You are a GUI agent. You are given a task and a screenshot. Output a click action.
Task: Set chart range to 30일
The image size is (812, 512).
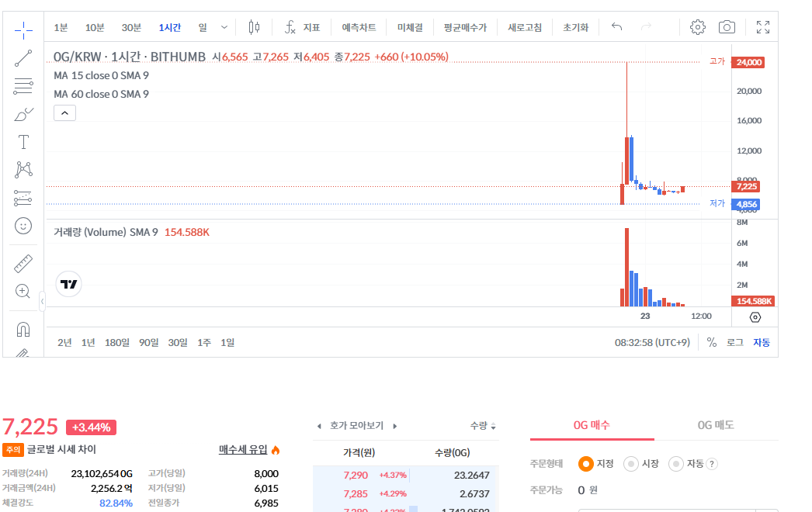coord(178,343)
